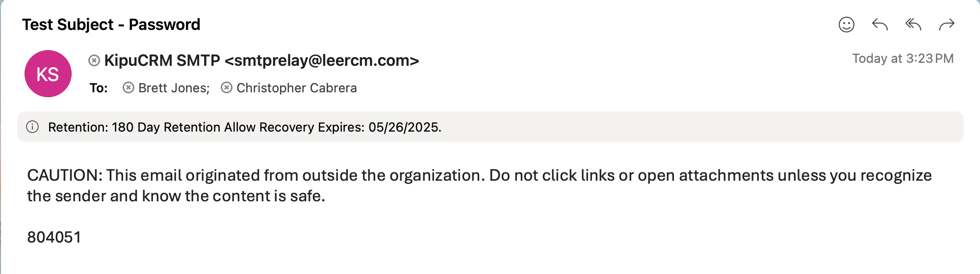Viewport: 980px width, 274px height.
Task: Click the code 804051 in the body
Action: (x=54, y=237)
